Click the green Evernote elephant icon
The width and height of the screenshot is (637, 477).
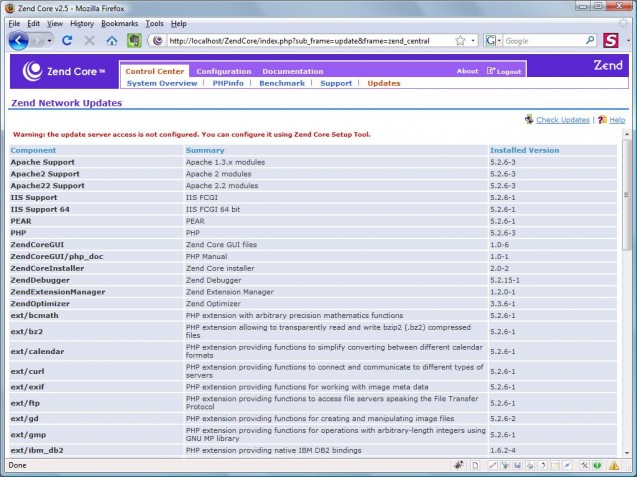click(134, 40)
